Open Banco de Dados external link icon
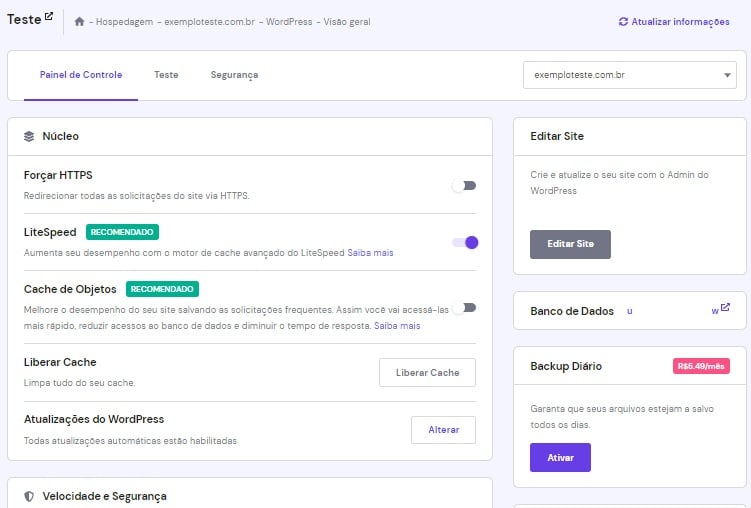The width and height of the screenshot is (751, 508). tap(725, 307)
